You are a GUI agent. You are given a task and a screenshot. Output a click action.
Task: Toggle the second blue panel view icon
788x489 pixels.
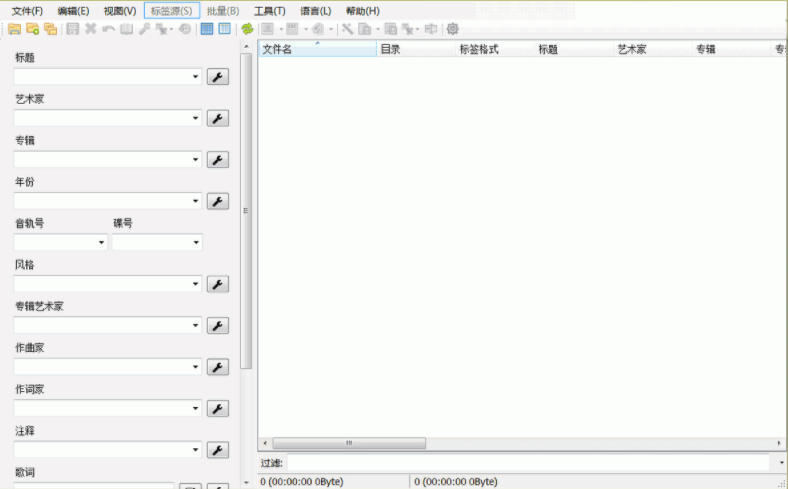click(x=225, y=29)
